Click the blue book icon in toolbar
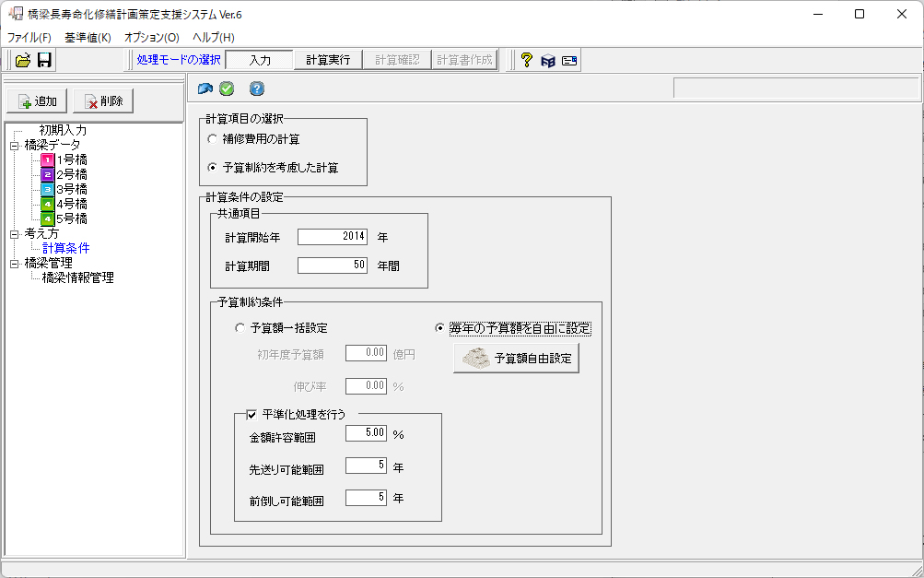The image size is (924, 578). tap(548, 60)
